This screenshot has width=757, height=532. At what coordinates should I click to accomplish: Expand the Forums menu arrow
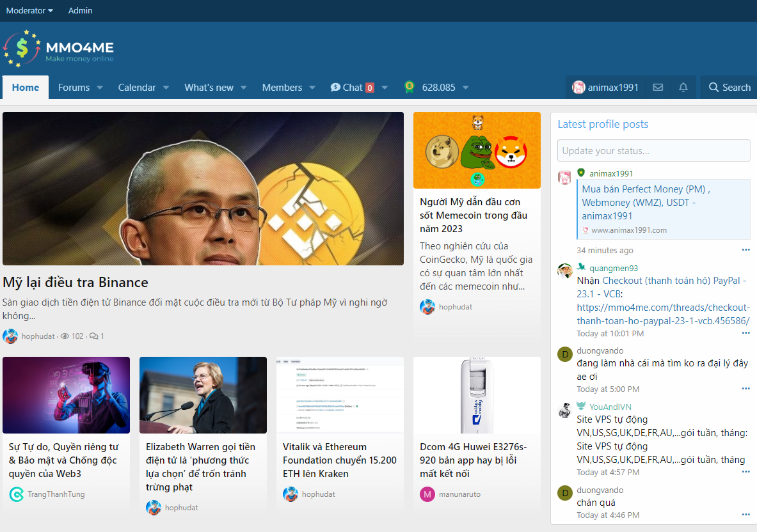point(100,88)
